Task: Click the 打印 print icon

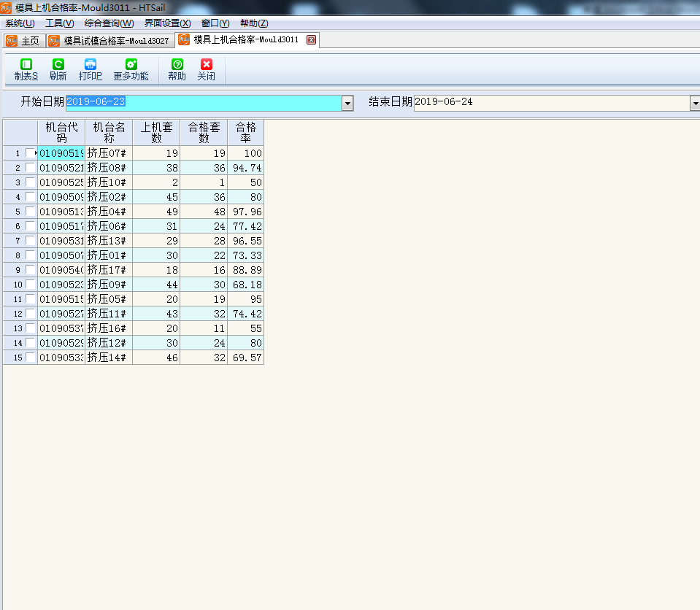Action: [x=91, y=65]
